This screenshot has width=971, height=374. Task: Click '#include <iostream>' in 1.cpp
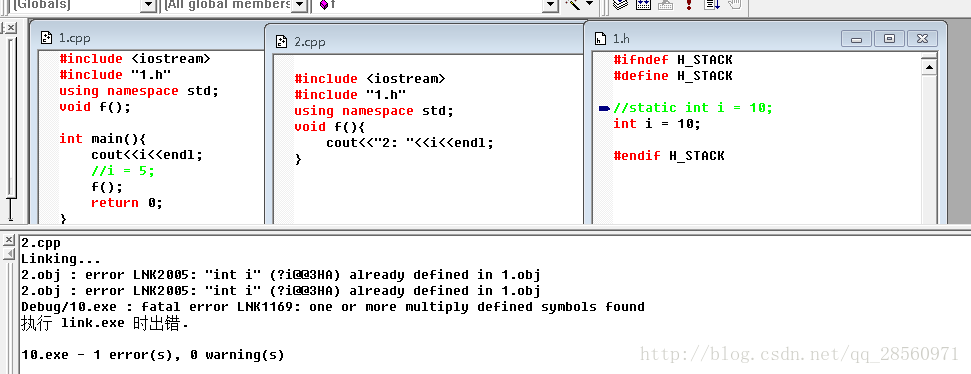tap(135, 59)
